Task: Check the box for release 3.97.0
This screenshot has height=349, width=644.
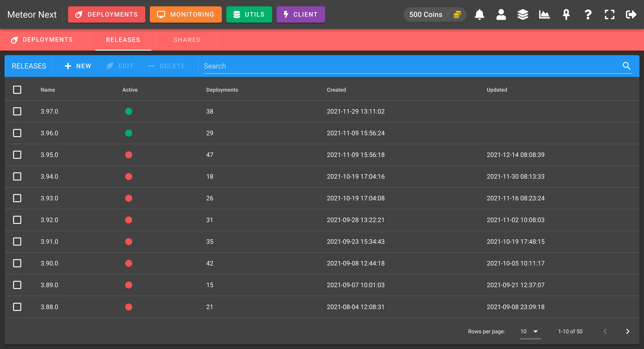Action: [17, 111]
